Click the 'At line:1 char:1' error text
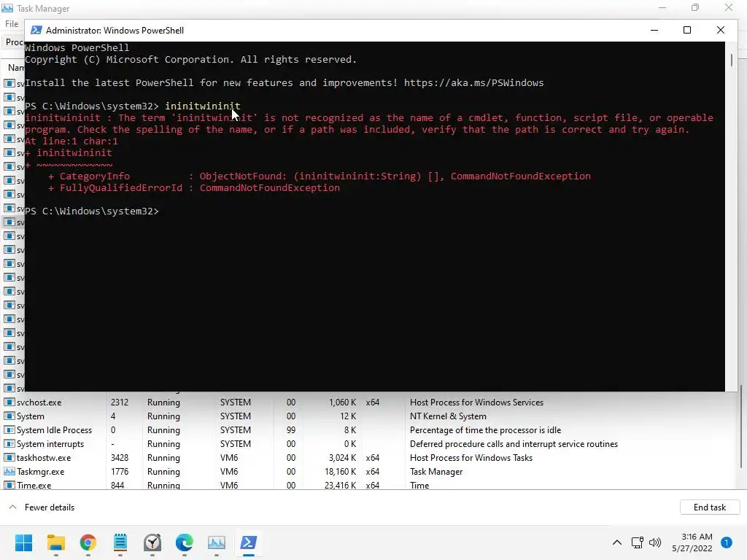747x560 pixels. [71, 141]
